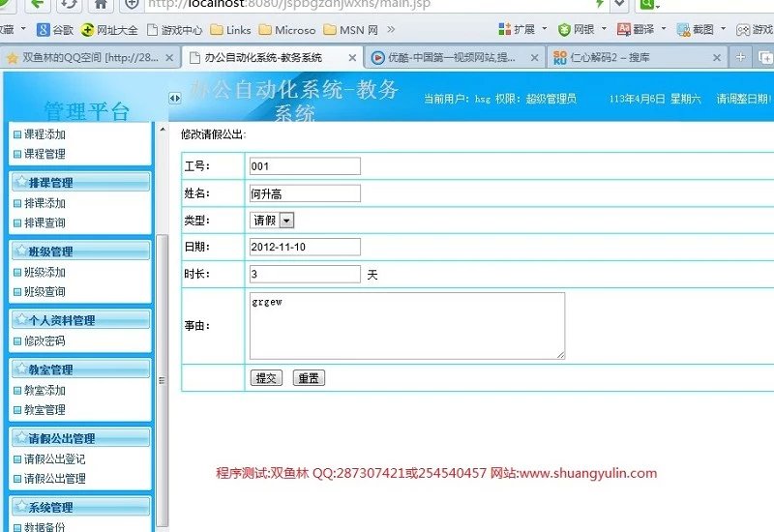774x532 pixels.
Task: Open the MSN 网 bookmark folder
Action: (x=350, y=30)
